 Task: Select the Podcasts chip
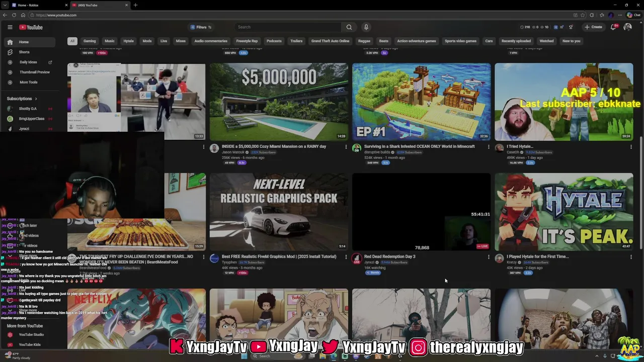coord(274,41)
